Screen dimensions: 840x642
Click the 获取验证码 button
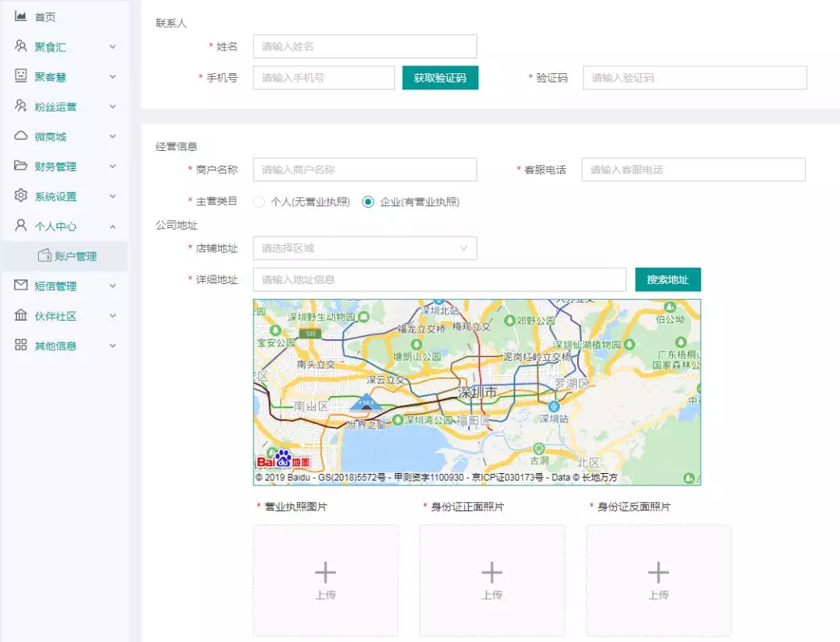click(439, 78)
